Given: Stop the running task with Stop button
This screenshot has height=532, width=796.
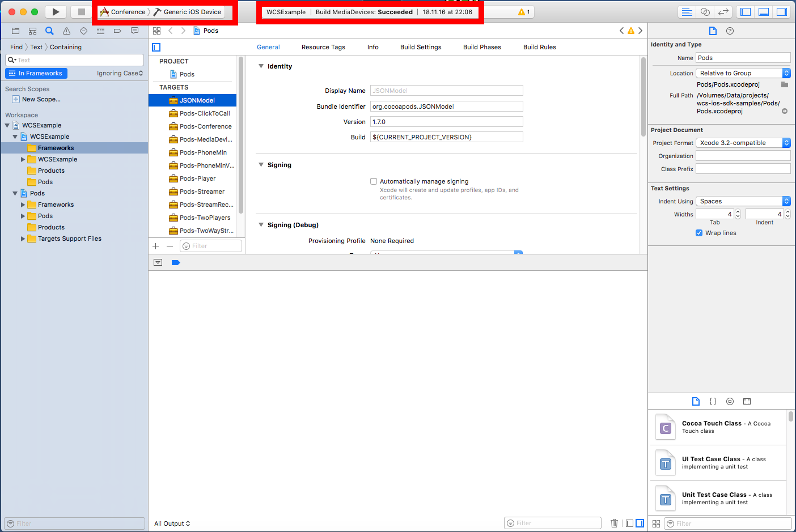Looking at the screenshot, I should (81, 12).
